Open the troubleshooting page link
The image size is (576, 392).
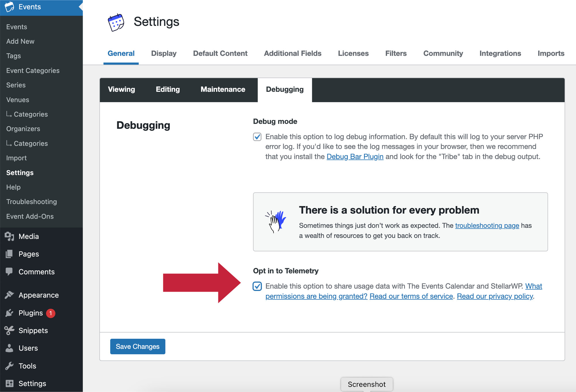click(487, 226)
